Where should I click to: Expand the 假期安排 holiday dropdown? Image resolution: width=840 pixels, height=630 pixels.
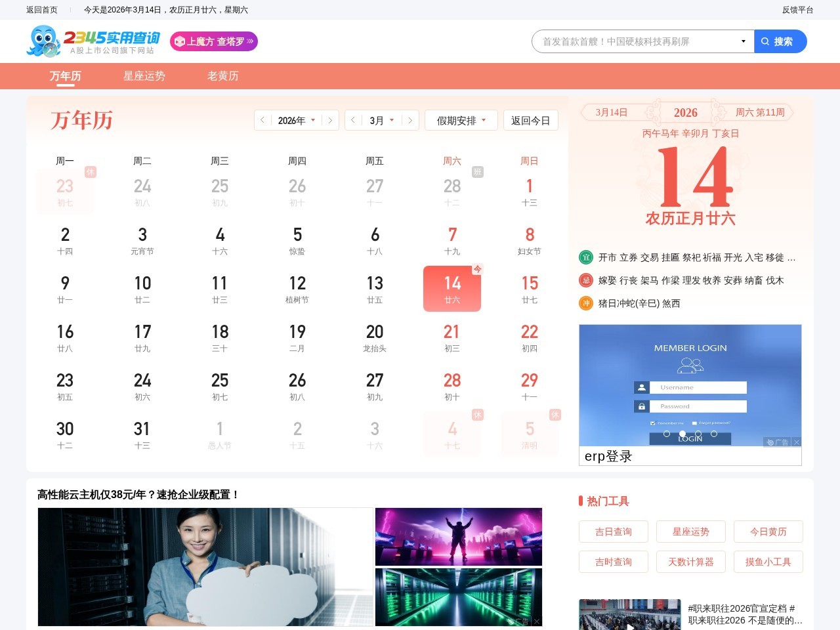point(461,120)
